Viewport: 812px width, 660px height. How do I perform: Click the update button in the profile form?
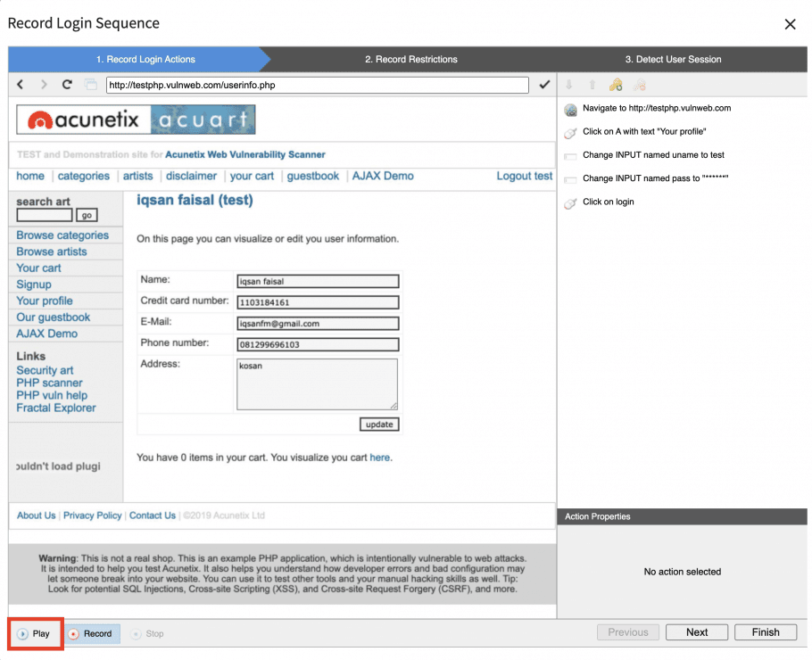[379, 425]
